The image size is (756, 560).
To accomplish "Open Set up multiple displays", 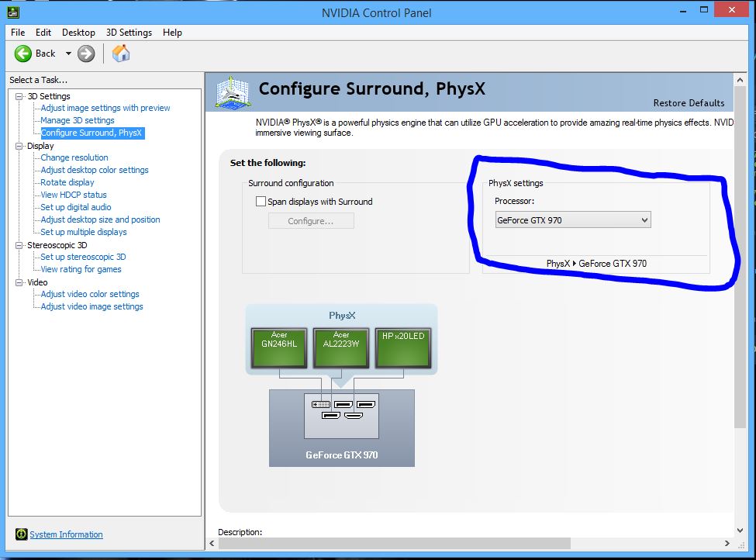I will pos(84,232).
